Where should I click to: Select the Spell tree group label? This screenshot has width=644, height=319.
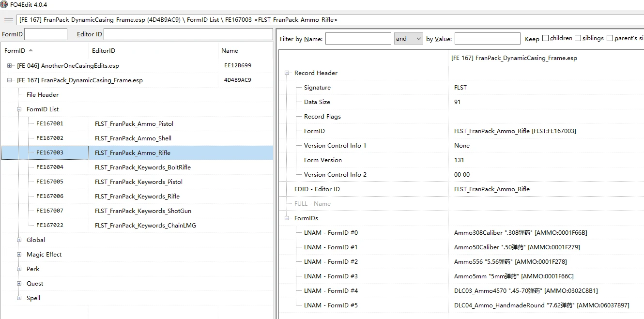pyautogui.click(x=33, y=298)
